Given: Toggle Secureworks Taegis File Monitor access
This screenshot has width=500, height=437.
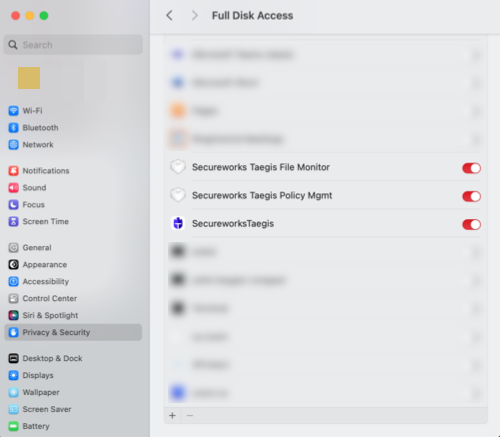Looking at the screenshot, I should (471, 168).
